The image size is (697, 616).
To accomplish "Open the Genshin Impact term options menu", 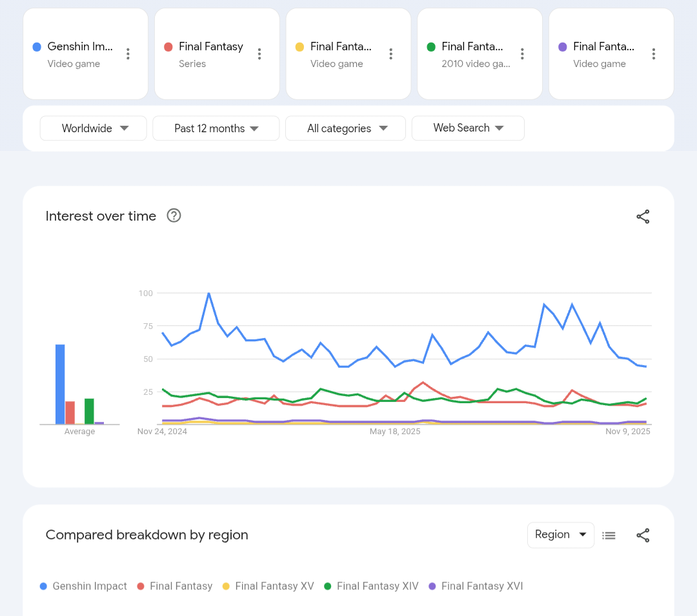I will [x=128, y=54].
